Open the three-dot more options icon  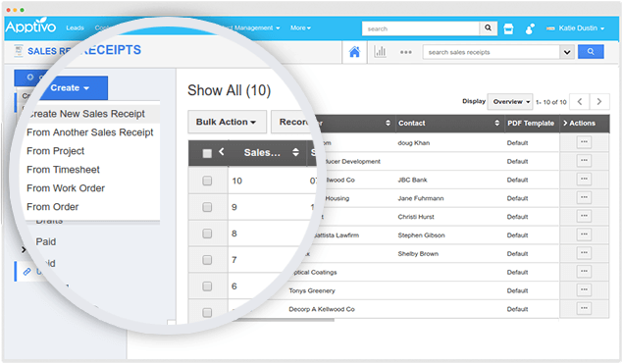405,52
